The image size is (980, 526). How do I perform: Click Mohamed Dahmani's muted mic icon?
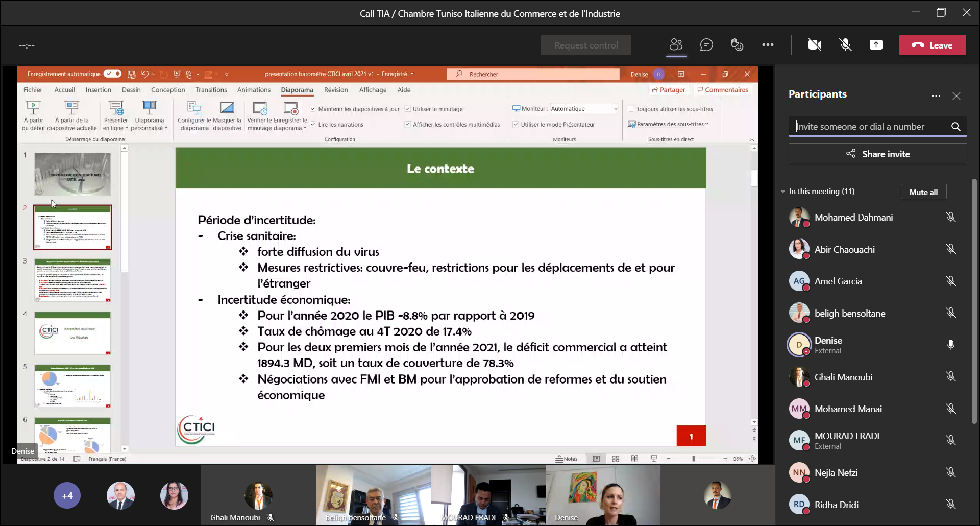(x=950, y=217)
